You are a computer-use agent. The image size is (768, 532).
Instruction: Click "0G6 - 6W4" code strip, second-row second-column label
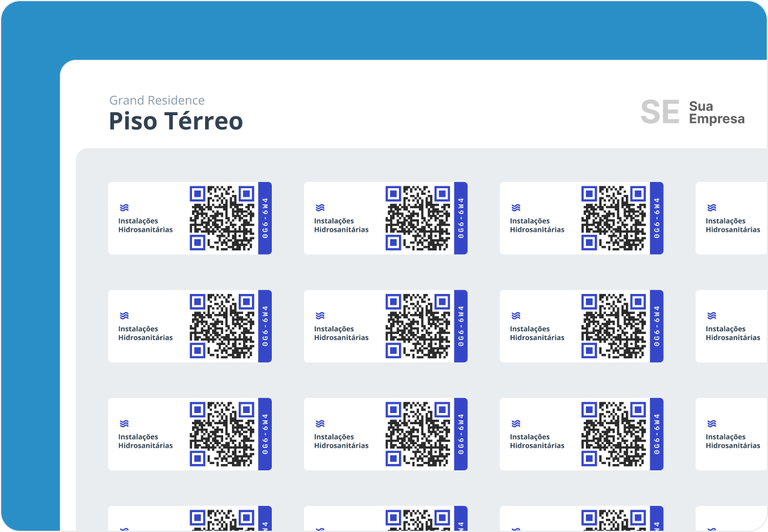tap(461, 326)
